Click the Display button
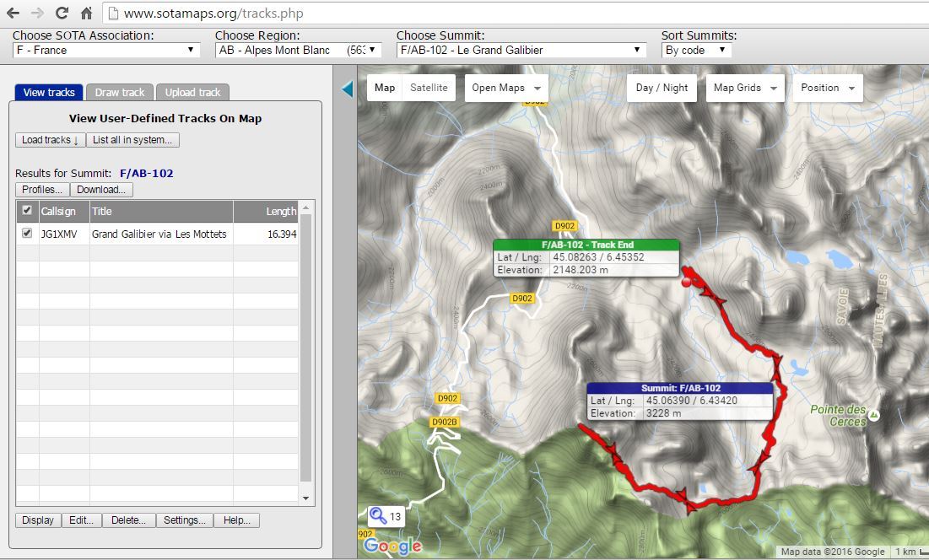929x560 pixels. [x=38, y=520]
